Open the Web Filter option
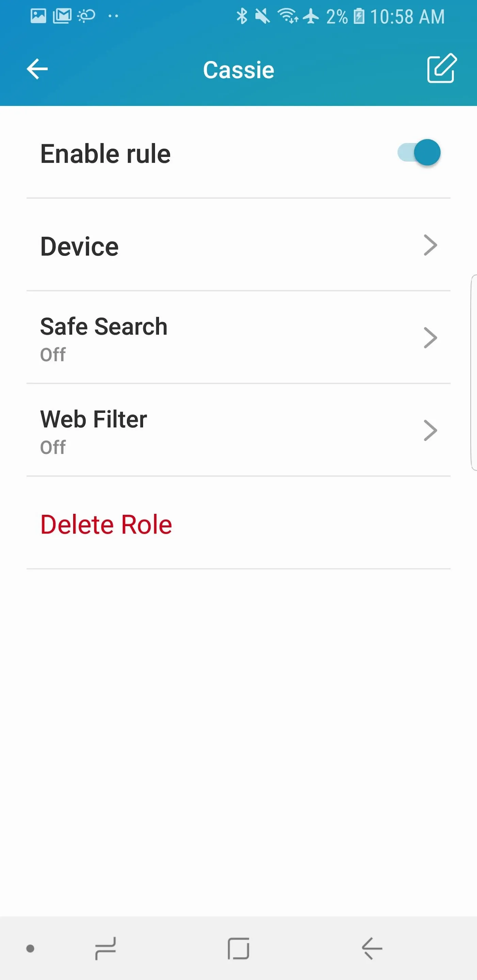The image size is (477, 980). 228,431
